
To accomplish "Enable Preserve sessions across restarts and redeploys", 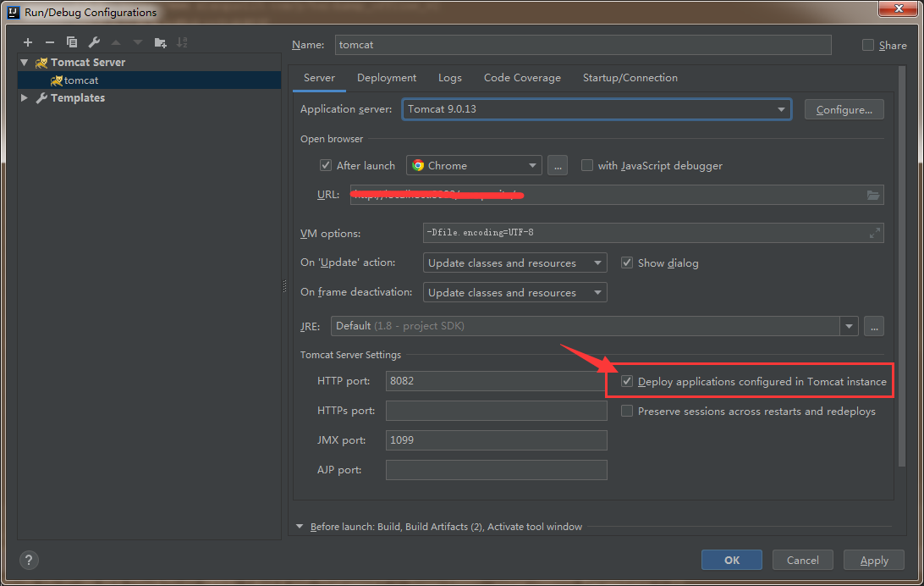I will [x=627, y=411].
